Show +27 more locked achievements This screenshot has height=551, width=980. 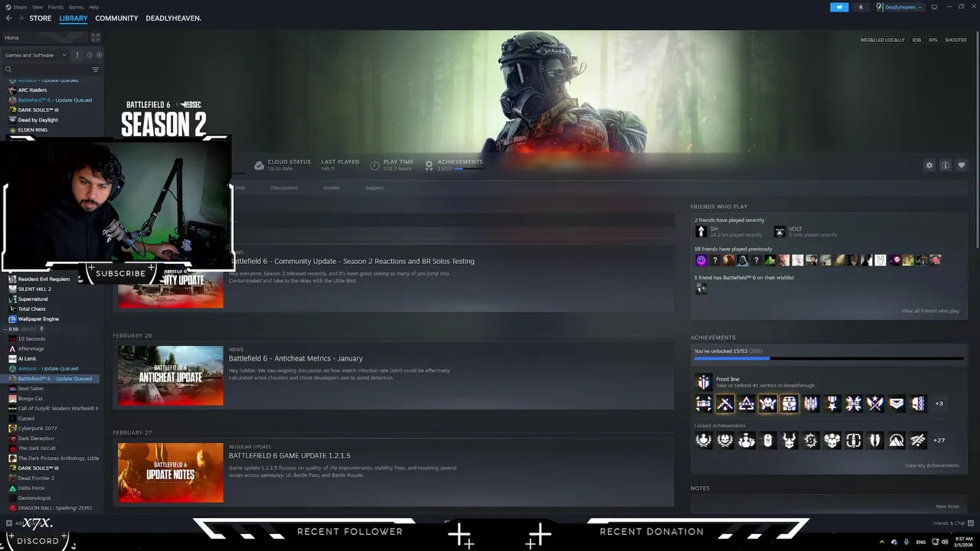pyautogui.click(x=939, y=440)
